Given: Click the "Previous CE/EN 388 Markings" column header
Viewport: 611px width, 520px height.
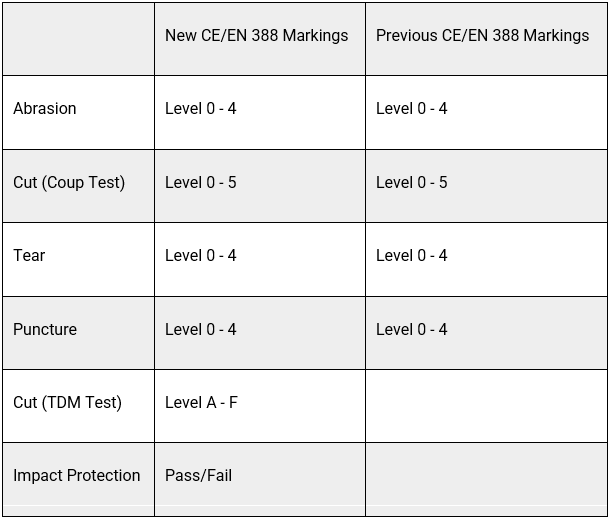Looking at the screenshot, I should coord(482,36).
